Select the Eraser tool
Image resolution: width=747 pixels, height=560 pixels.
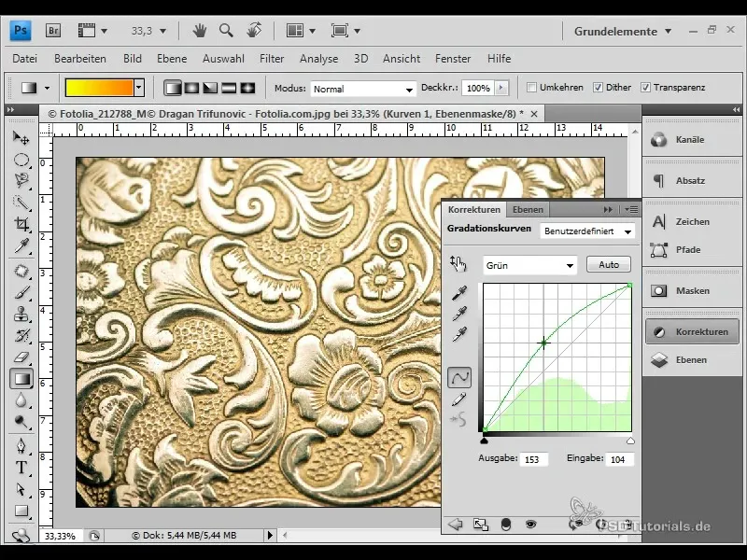21,357
